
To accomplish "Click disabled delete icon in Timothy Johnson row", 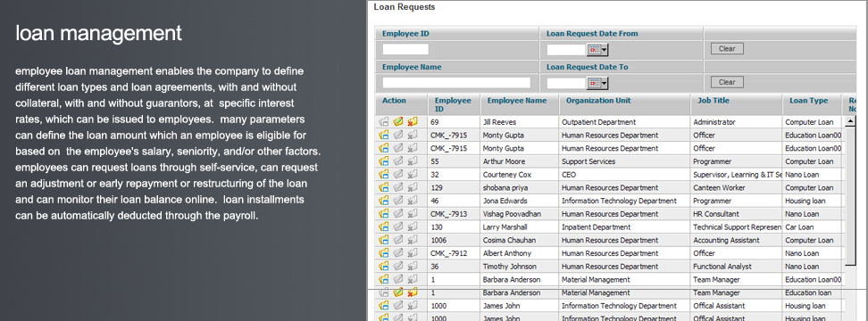I will tap(412, 267).
